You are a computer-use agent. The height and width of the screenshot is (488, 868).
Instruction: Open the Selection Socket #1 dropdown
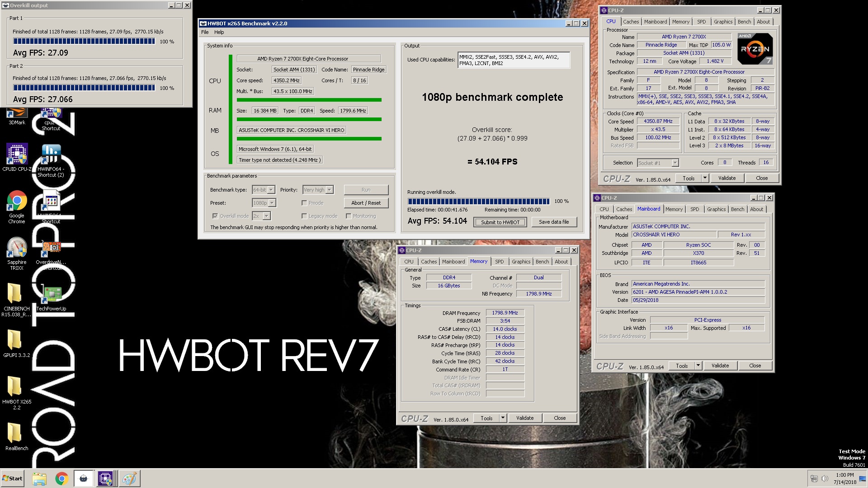tap(658, 163)
